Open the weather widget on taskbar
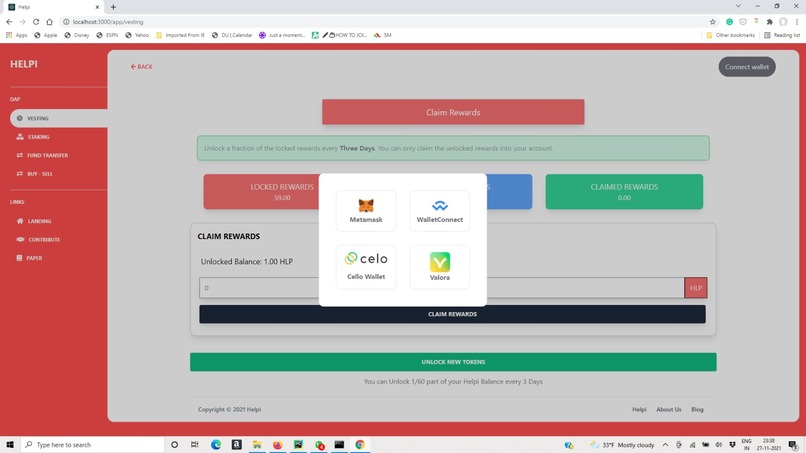Image resolution: width=806 pixels, height=453 pixels. (x=622, y=445)
